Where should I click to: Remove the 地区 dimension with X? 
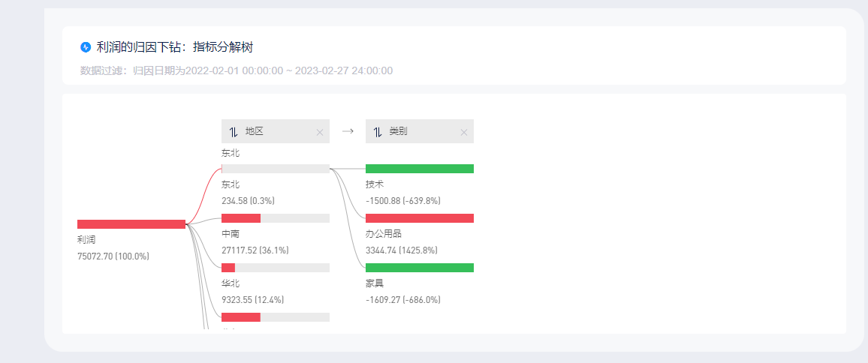319,133
